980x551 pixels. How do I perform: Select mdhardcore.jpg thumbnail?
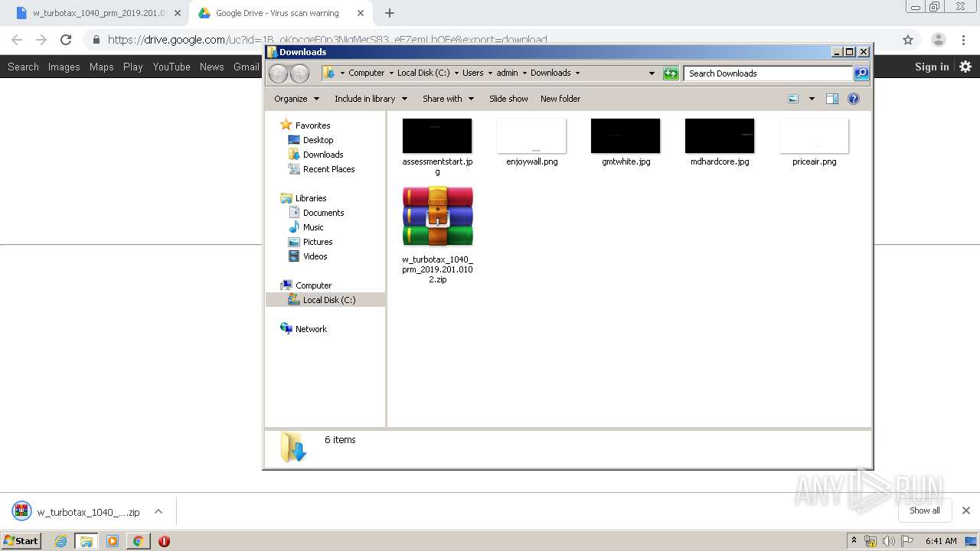click(720, 136)
